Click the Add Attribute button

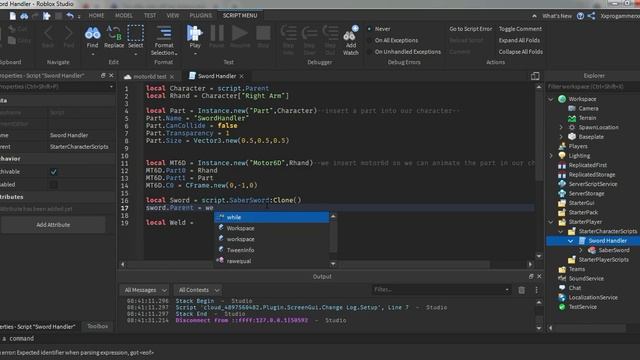(x=53, y=224)
